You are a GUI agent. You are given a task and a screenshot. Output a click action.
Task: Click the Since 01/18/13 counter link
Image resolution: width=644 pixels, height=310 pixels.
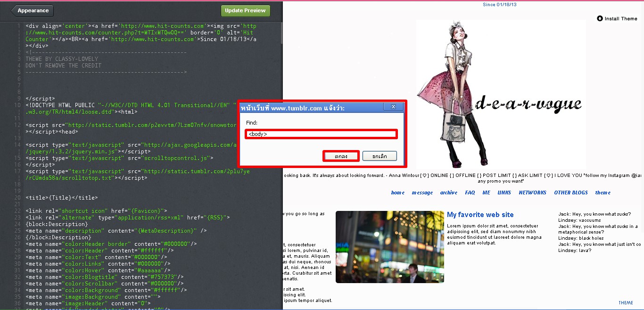point(500,4)
